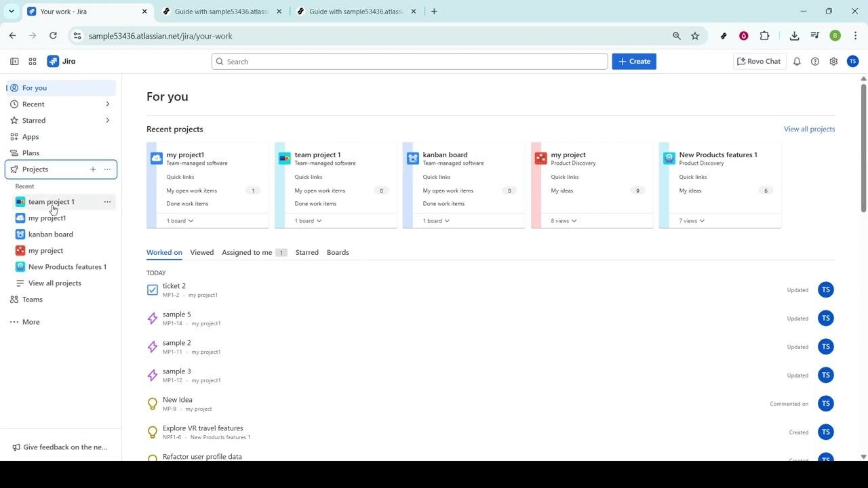Click the browser back arrow
The height and width of the screenshot is (488, 868).
click(12, 36)
